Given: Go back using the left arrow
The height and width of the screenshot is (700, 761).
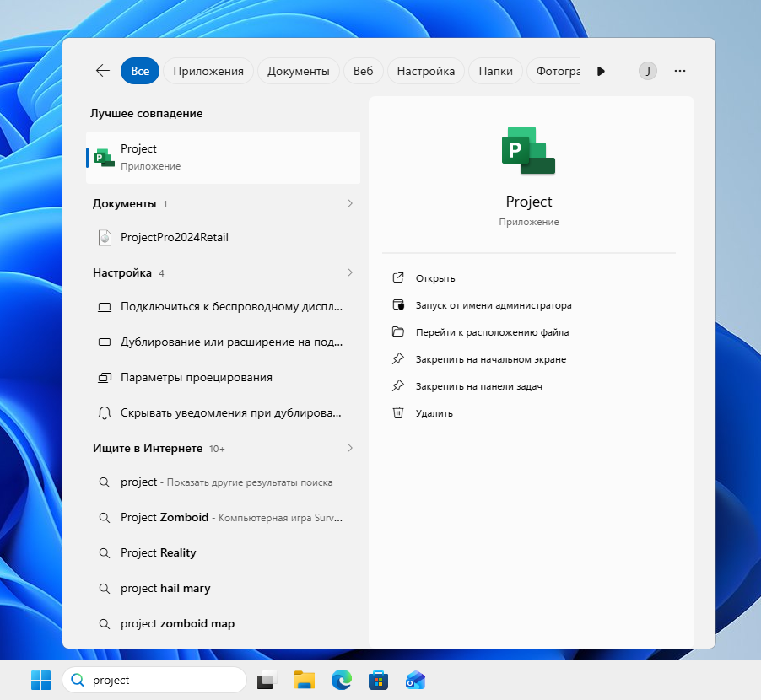Looking at the screenshot, I should [102, 71].
